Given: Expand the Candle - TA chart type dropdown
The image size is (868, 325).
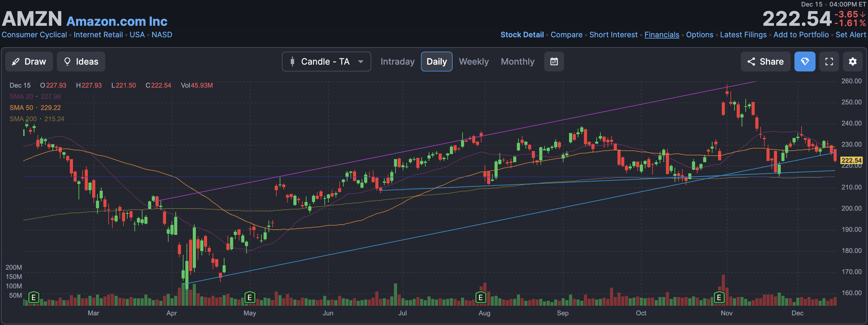Looking at the screenshot, I should tap(326, 61).
